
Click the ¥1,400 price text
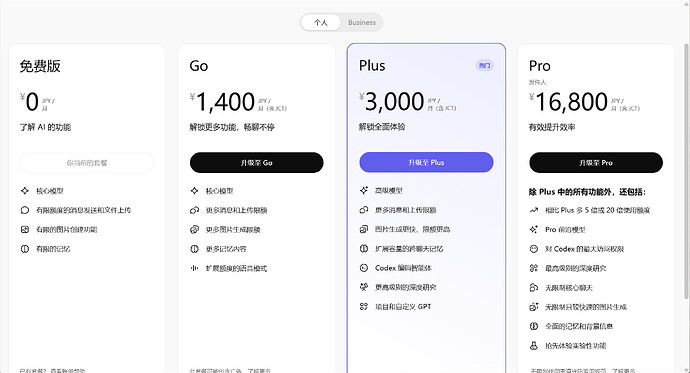[x=222, y=102]
